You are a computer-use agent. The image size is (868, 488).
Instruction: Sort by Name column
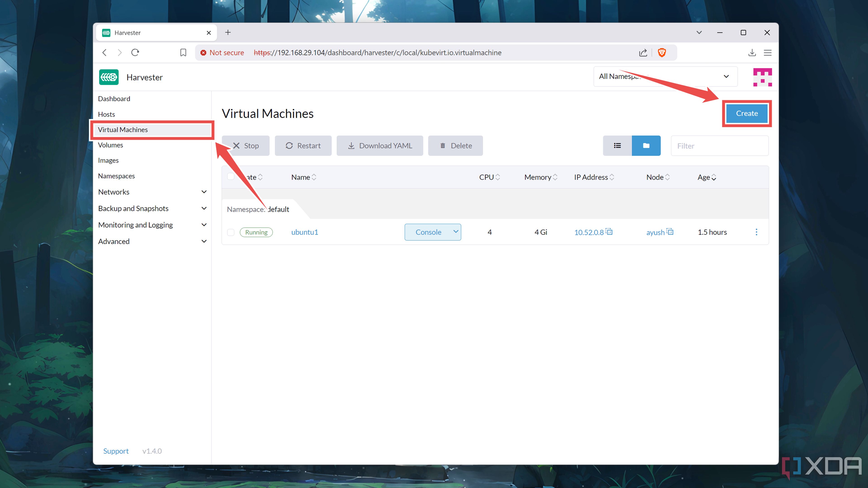click(304, 177)
